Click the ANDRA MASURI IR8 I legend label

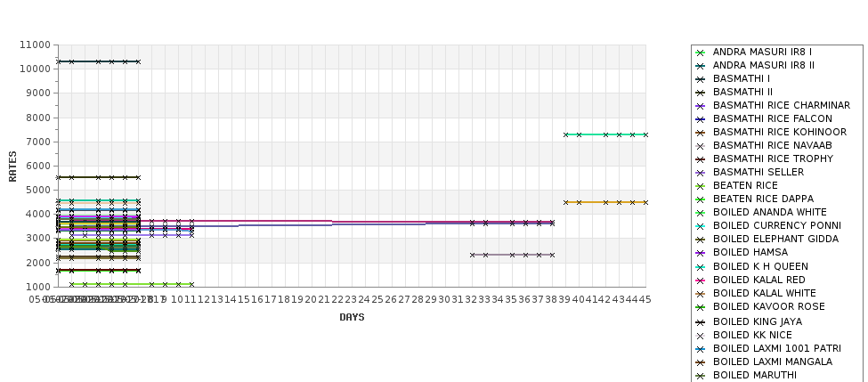[x=762, y=52]
